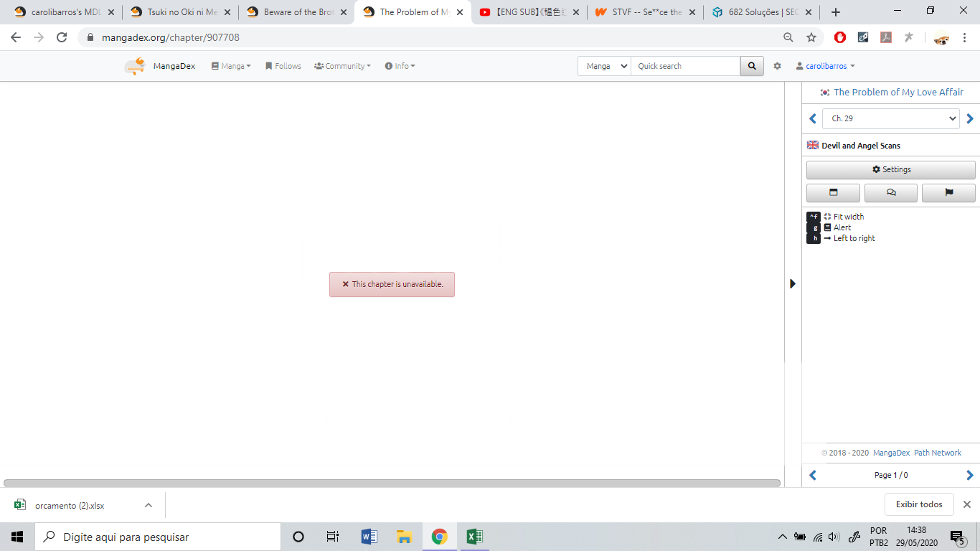Click the report flag button
This screenshot has height=551, width=980.
948,192
